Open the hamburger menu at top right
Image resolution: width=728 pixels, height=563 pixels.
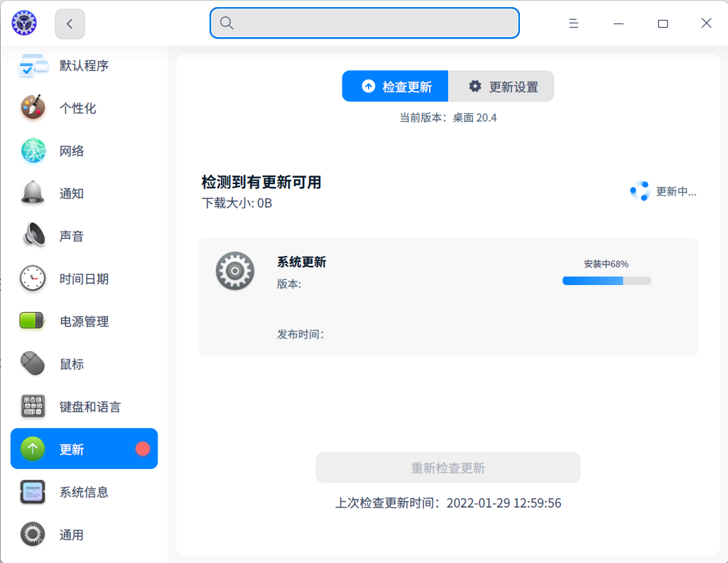pyautogui.click(x=573, y=23)
